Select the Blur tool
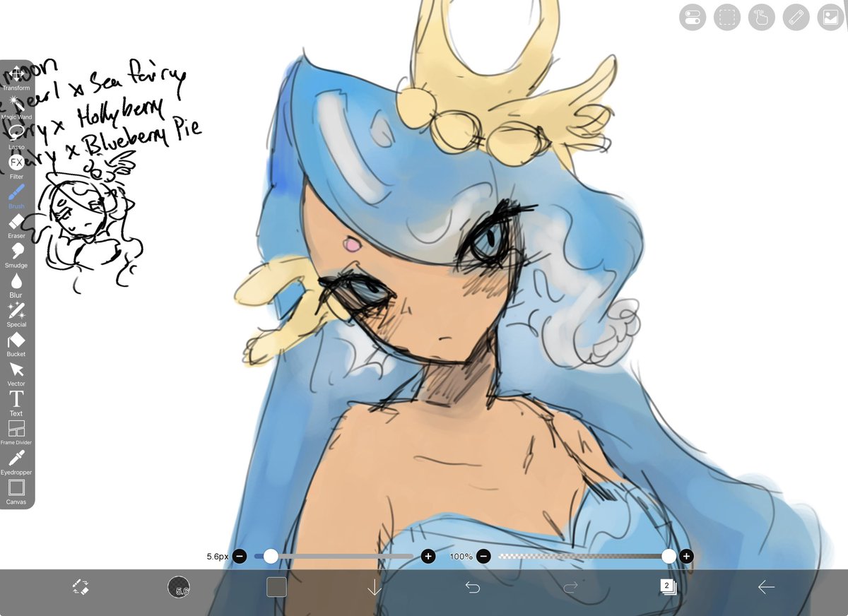The image size is (848, 616). click(x=16, y=285)
